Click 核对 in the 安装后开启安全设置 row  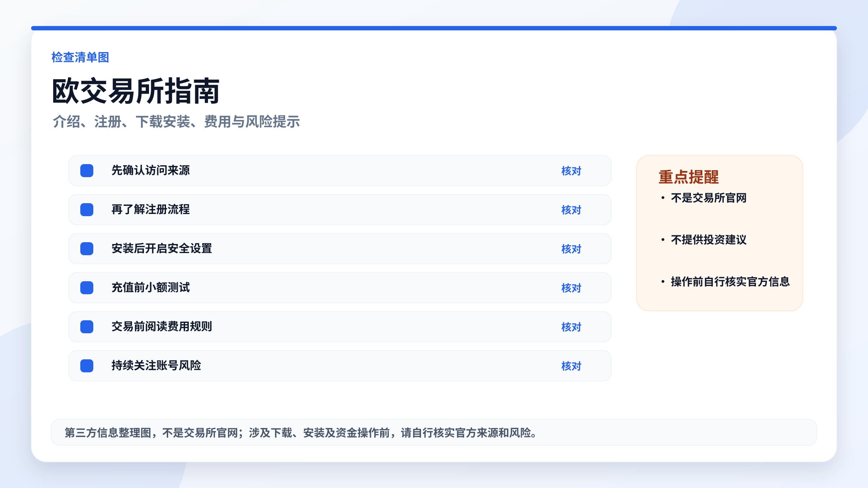571,249
